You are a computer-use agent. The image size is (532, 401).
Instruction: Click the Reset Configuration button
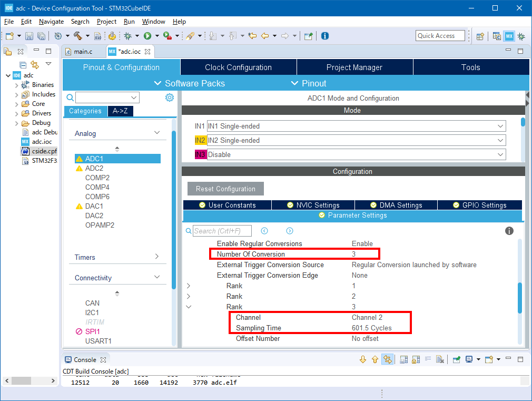click(x=225, y=189)
